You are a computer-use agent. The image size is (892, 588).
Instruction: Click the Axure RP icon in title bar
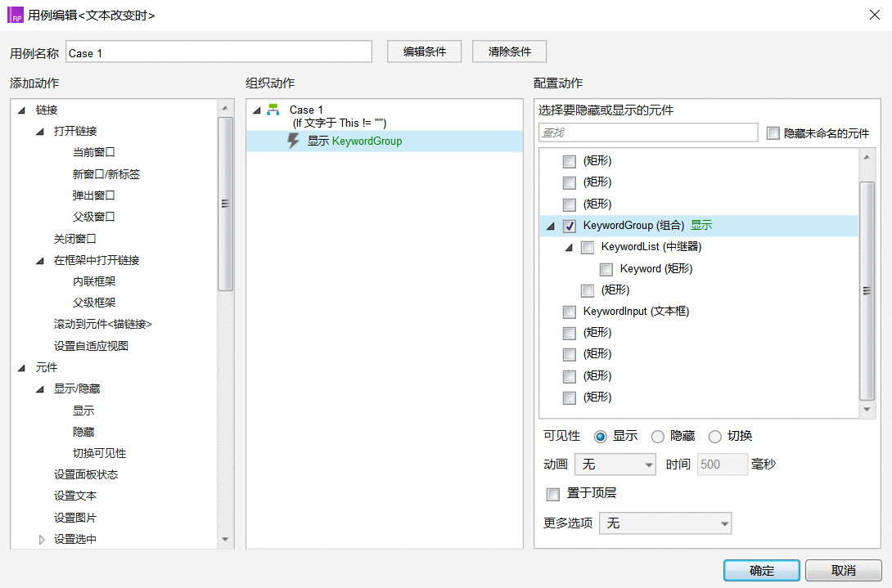(x=16, y=15)
